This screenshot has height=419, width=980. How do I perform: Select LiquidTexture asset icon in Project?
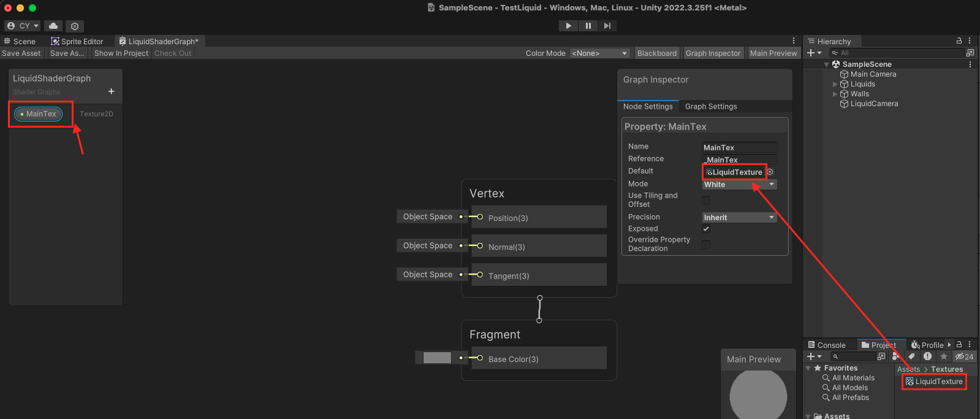(910, 382)
